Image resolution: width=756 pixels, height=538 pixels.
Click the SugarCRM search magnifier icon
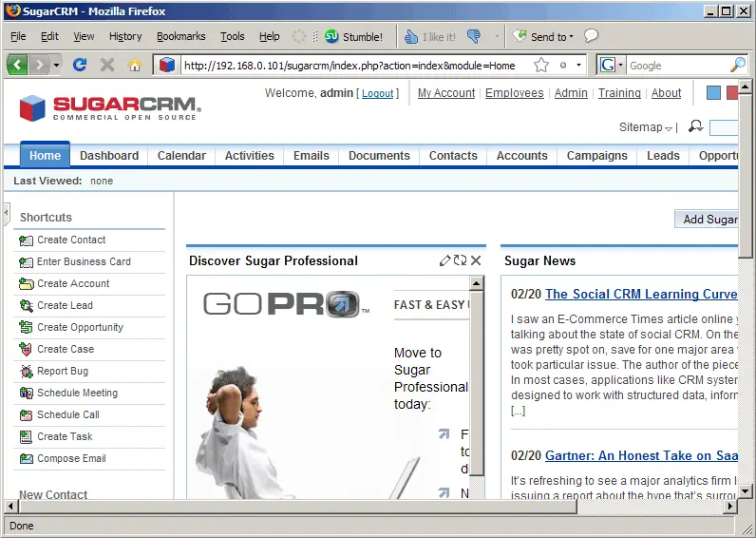coord(696,126)
